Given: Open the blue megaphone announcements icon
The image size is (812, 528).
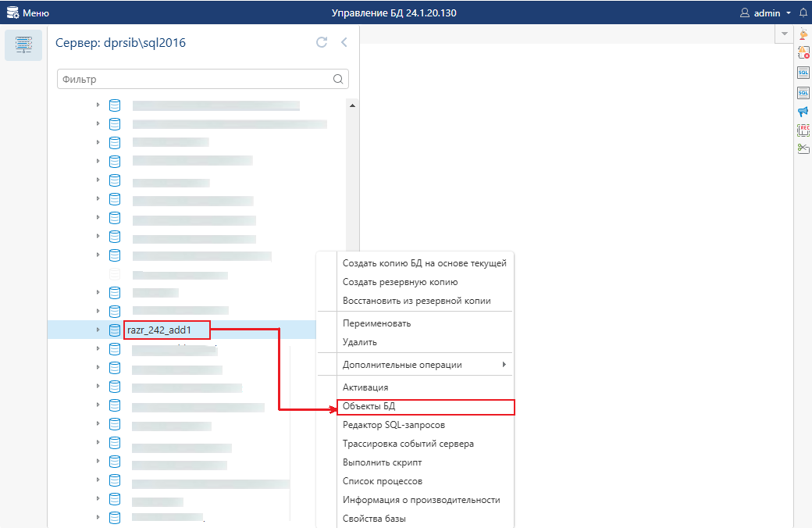Looking at the screenshot, I should (803, 112).
